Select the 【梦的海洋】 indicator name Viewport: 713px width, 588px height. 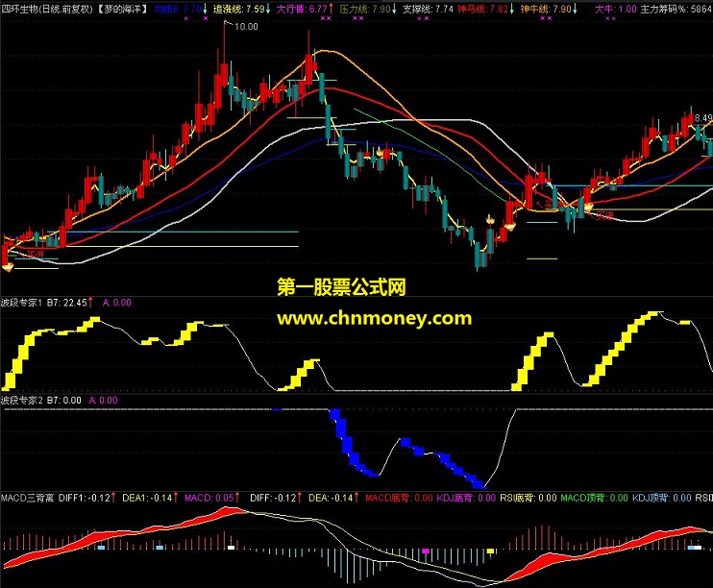coord(123,9)
